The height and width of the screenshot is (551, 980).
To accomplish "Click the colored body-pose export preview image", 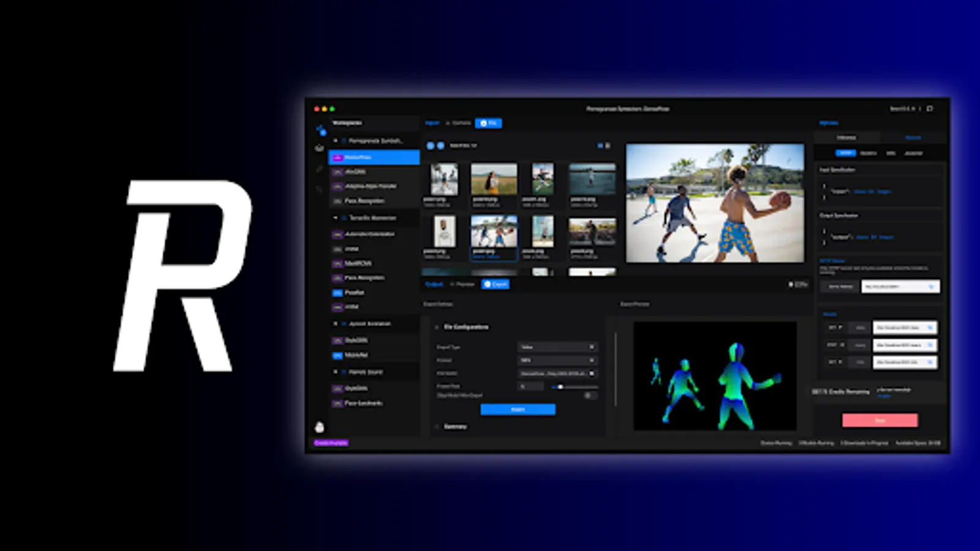I will click(x=715, y=376).
